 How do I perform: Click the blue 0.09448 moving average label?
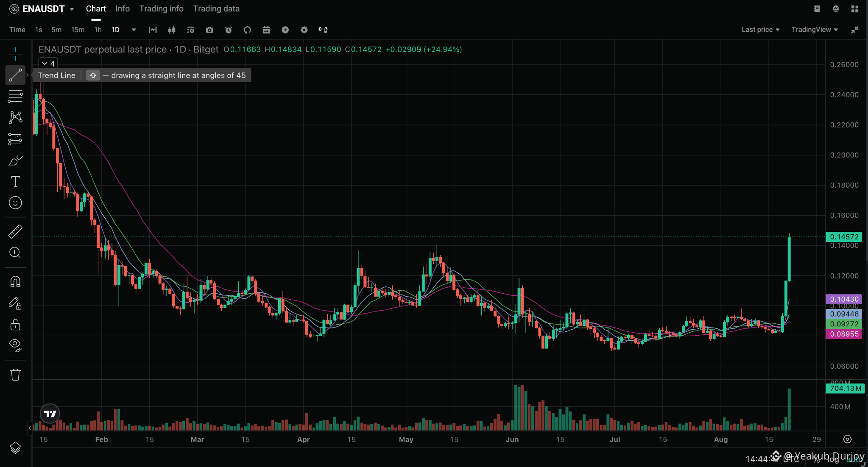(844, 314)
